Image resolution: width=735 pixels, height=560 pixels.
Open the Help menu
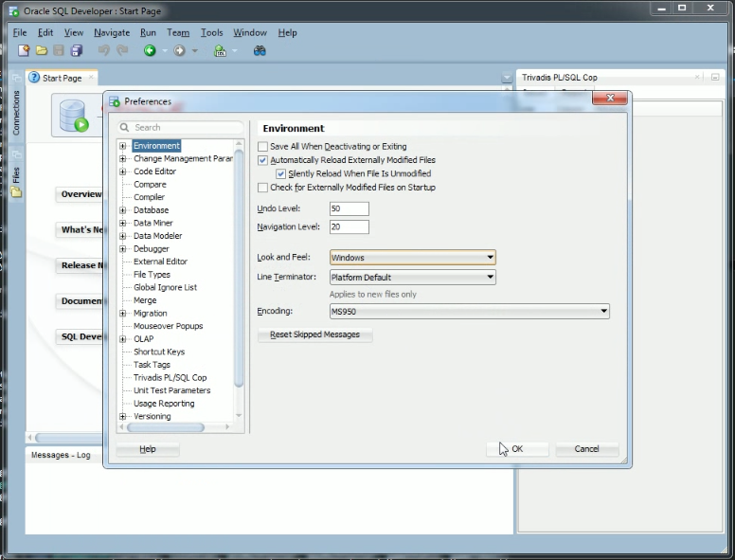tap(287, 32)
